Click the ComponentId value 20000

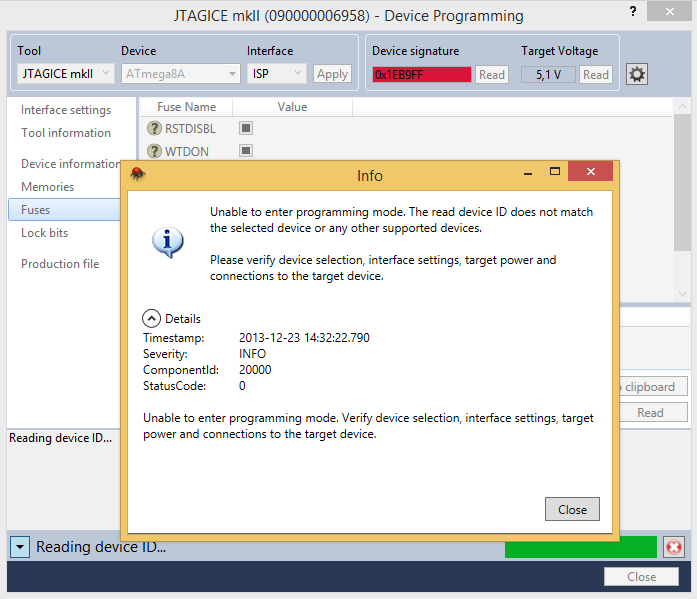tap(255, 370)
